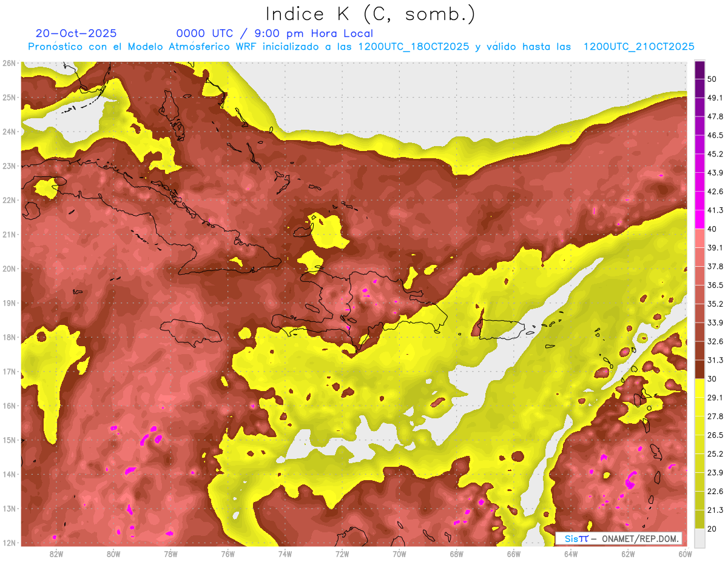Click the 25.2 yellow legend band
The height and width of the screenshot is (562, 728).
click(699, 463)
